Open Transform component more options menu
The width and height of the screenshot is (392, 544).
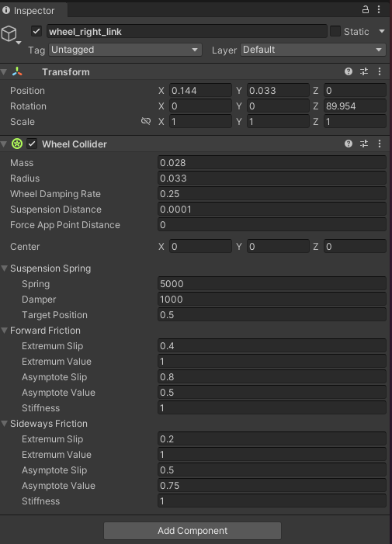[380, 71]
